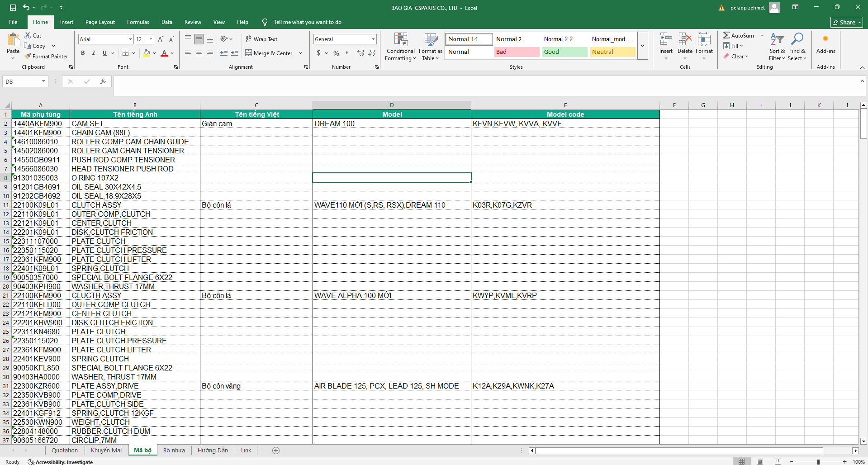Open the Quotation sheet tab
Image resolution: width=868 pixels, height=465 pixels.
click(x=65, y=450)
